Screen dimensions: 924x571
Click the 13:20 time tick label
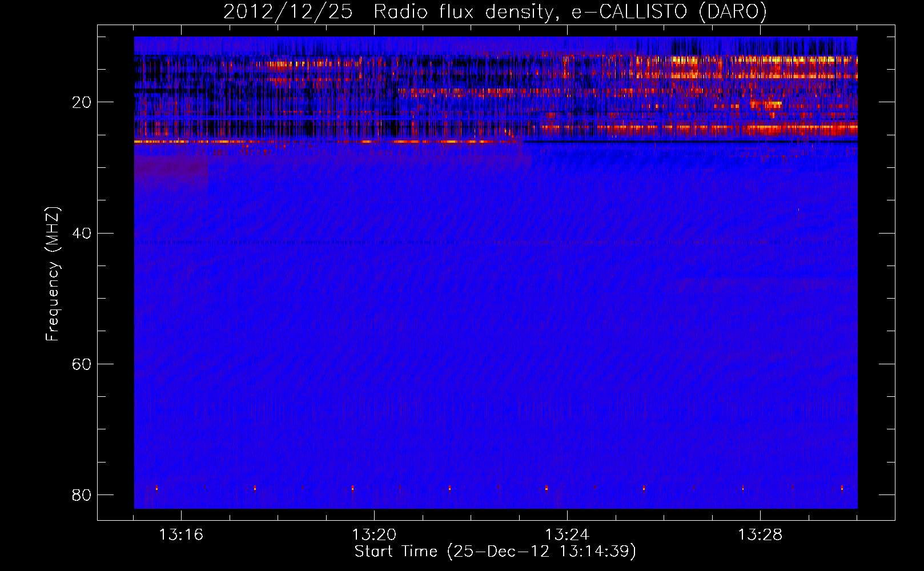click(374, 534)
